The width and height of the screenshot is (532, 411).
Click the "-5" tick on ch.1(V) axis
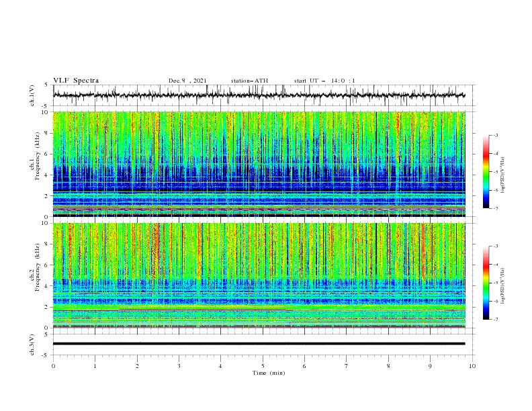[x=45, y=106]
